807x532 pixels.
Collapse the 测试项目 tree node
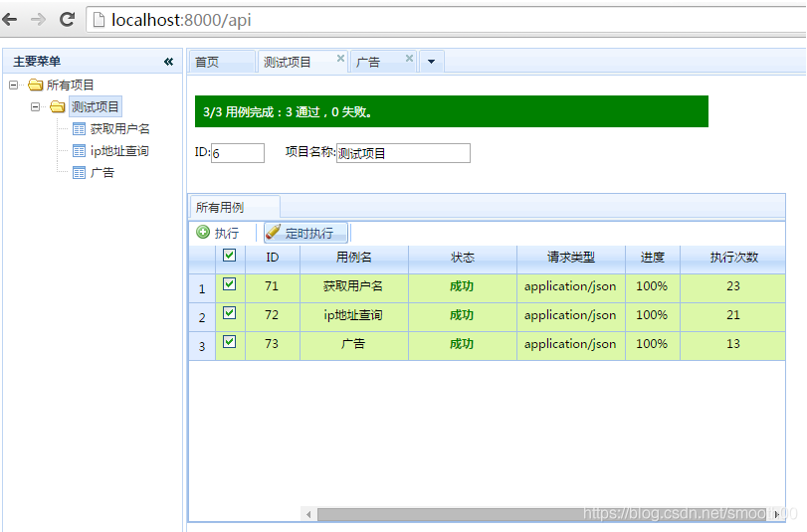pyautogui.click(x=35, y=107)
